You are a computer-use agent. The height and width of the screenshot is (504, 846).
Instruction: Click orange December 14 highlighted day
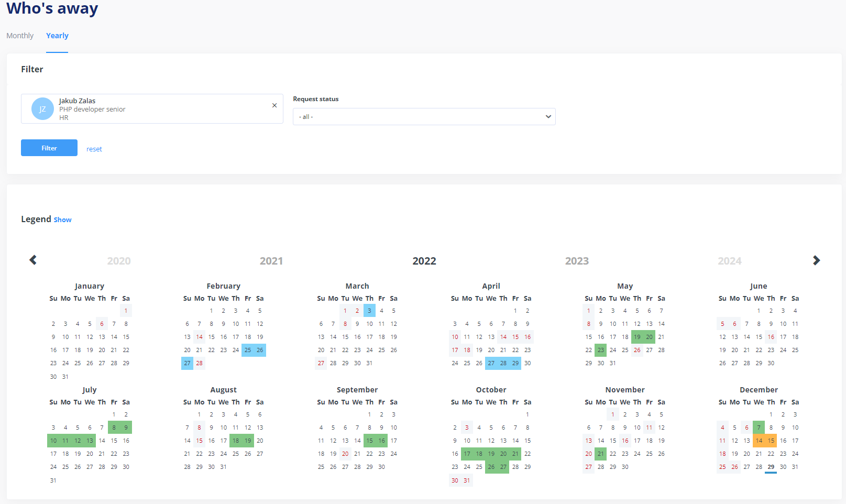(759, 441)
